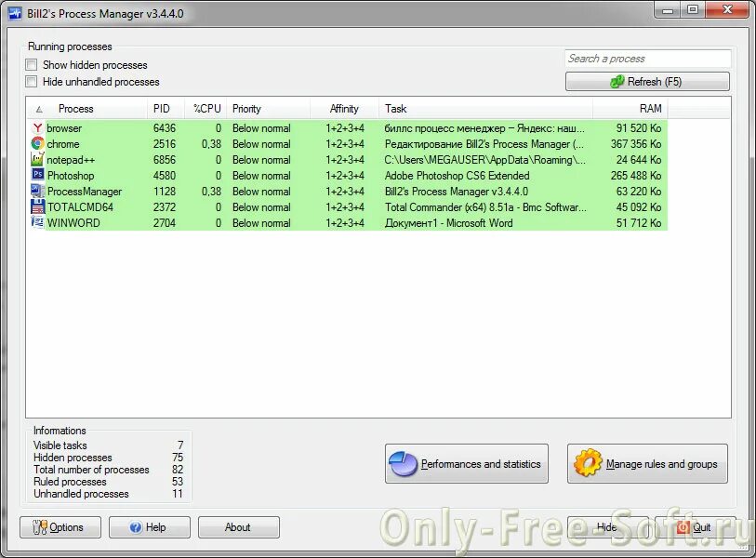Click Unhandled processes info line

(109, 494)
